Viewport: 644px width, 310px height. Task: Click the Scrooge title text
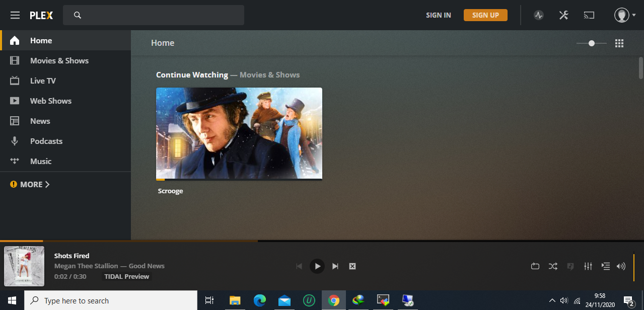[170, 191]
